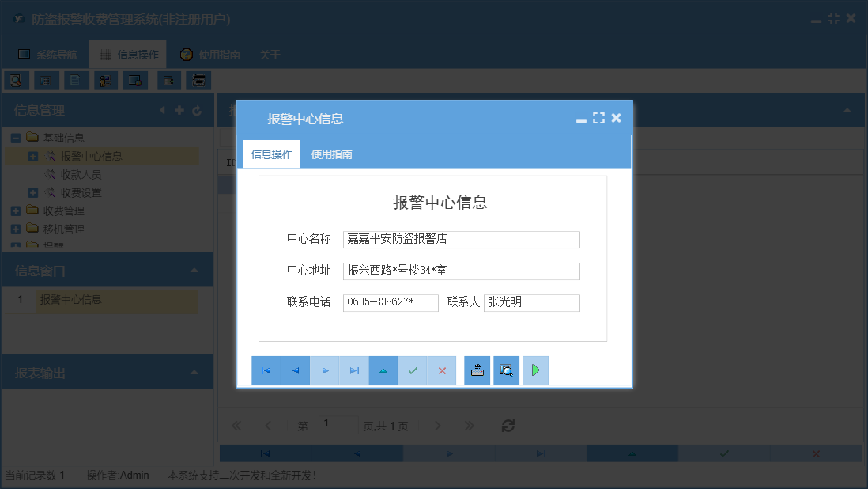This screenshot has height=489, width=868.
Task: Select the last toolbar icon for archive management
Action: pos(198,80)
